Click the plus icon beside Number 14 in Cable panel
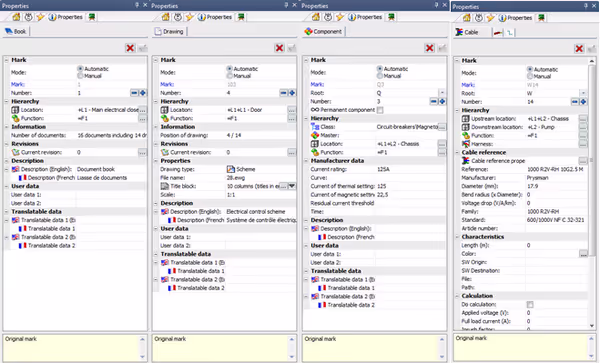The height and width of the screenshot is (363, 600). (583, 102)
